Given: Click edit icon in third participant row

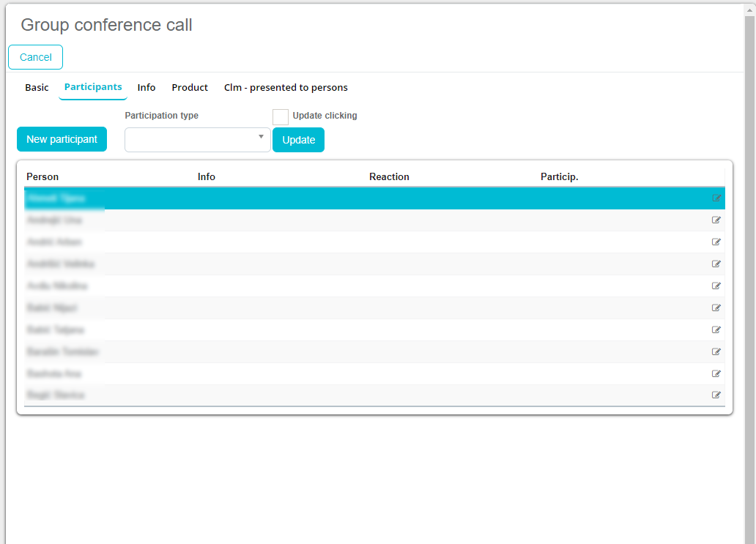Looking at the screenshot, I should point(716,242).
